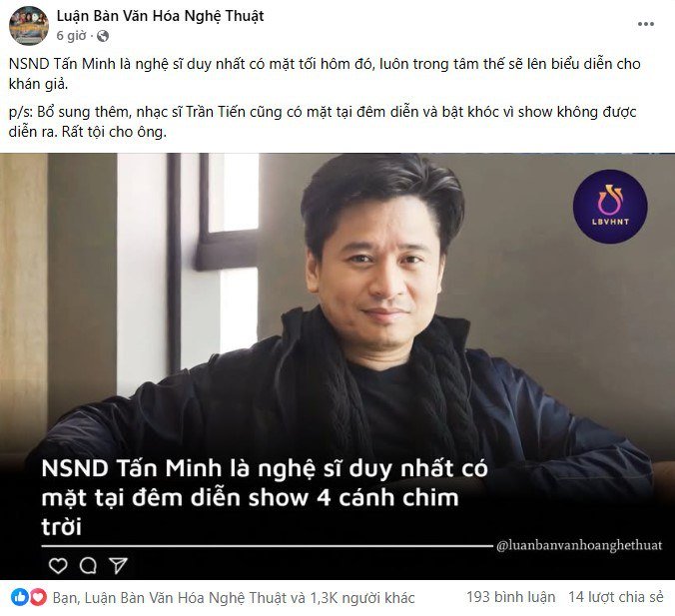The height and width of the screenshot is (616, 675).
Task: Click the heart icon on the image
Action: tap(58, 565)
